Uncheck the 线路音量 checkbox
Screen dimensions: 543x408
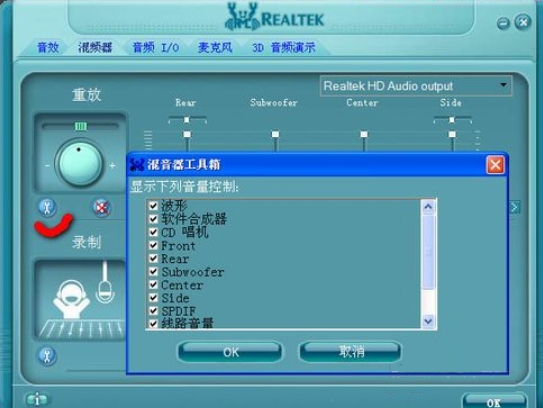pyautogui.click(x=153, y=323)
